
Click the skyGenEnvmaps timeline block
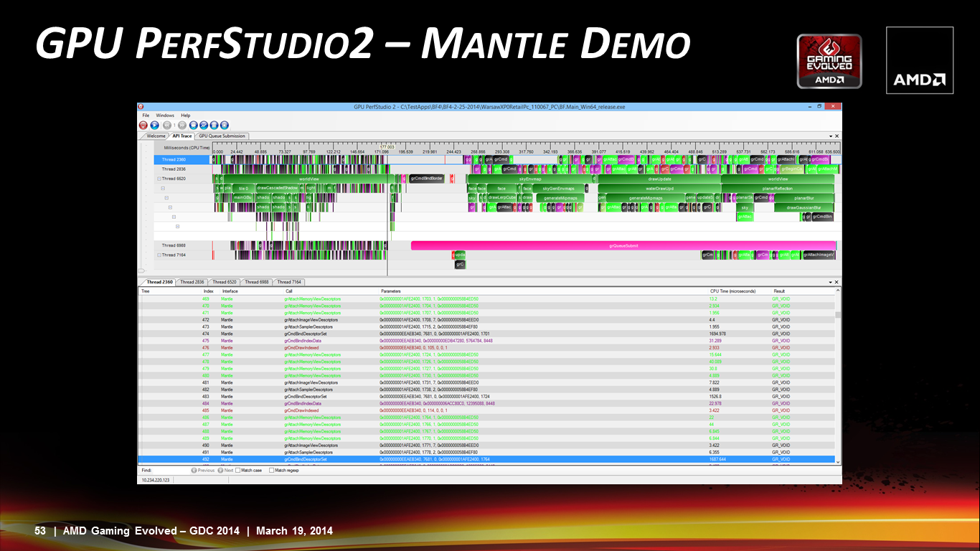(x=560, y=189)
